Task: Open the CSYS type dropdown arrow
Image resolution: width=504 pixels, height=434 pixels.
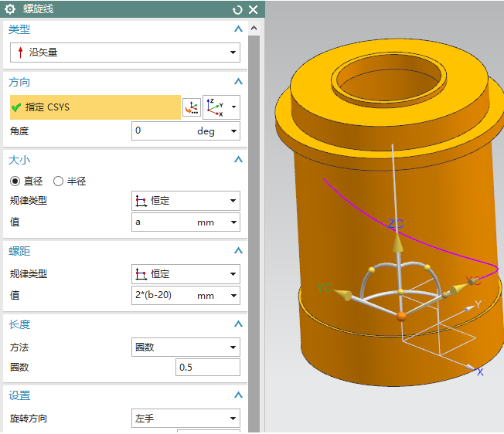Action: (233, 107)
